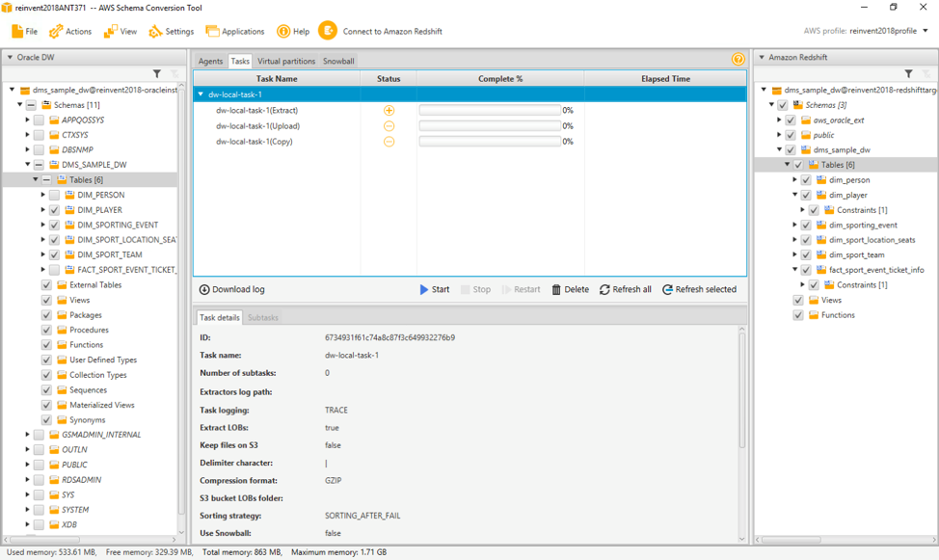Sort by the Task Name column header

point(277,78)
